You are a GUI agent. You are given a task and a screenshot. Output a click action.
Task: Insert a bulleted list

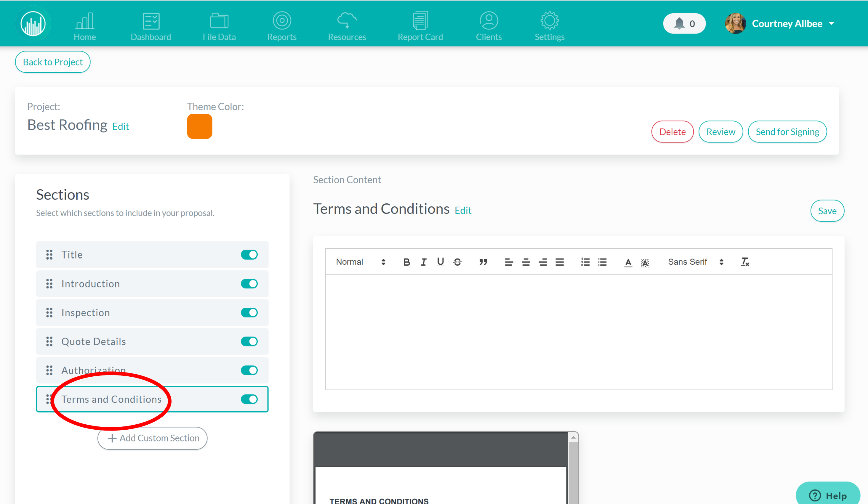[x=602, y=262]
